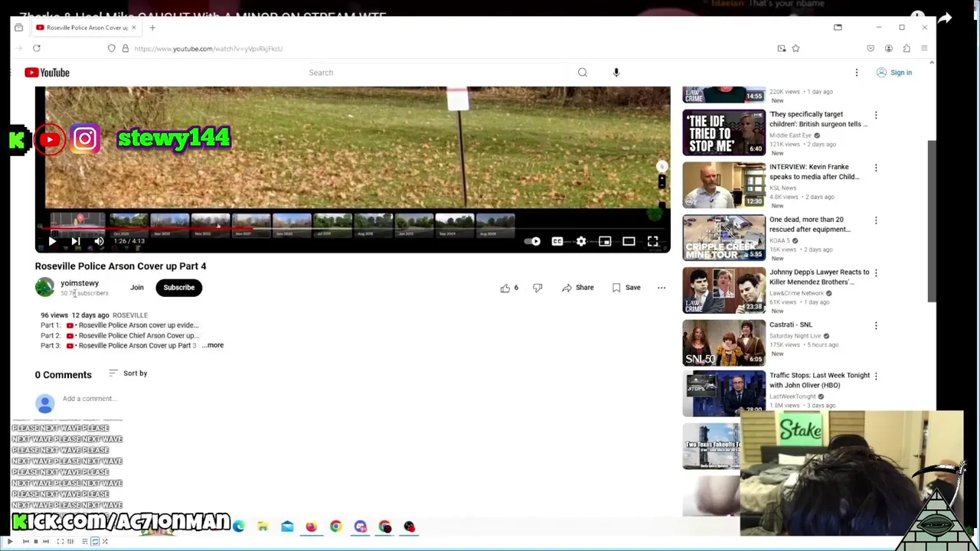Skip to the next video
This screenshot has height=551, width=980.
point(76,242)
